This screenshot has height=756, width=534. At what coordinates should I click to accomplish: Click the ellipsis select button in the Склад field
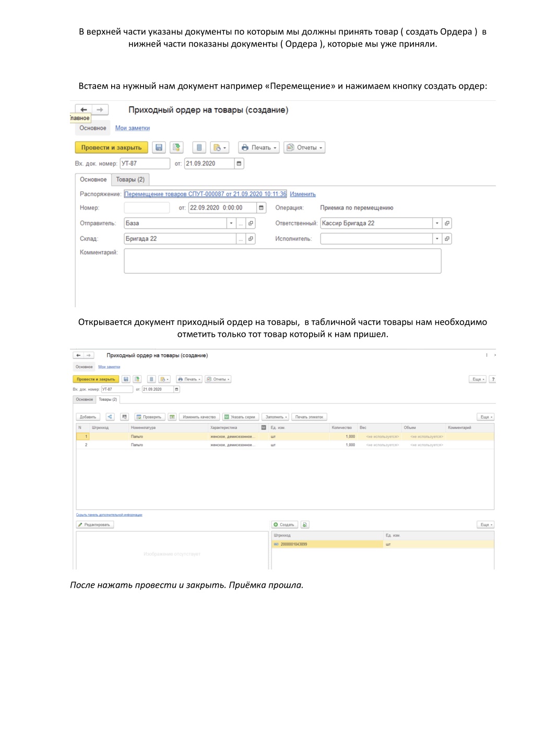pos(241,239)
